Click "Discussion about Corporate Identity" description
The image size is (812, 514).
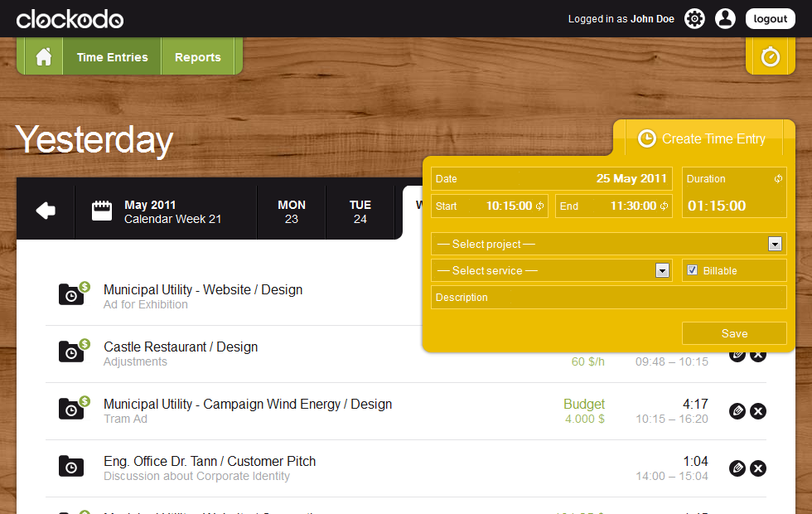click(197, 476)
